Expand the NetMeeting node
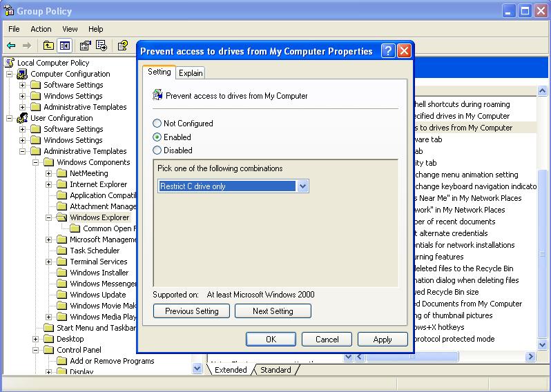Image resolution: width=551 pixels, height=392 pixels. [48, 173]
